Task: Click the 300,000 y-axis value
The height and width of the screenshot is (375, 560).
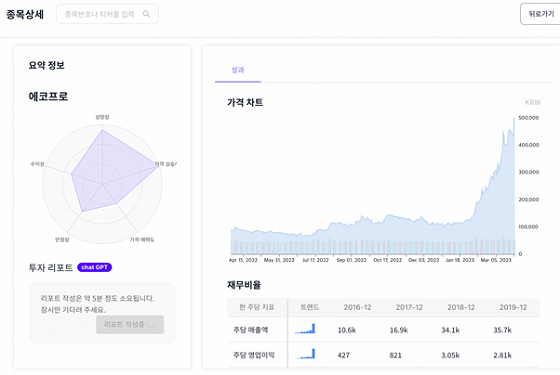Action: click(529, 172)
